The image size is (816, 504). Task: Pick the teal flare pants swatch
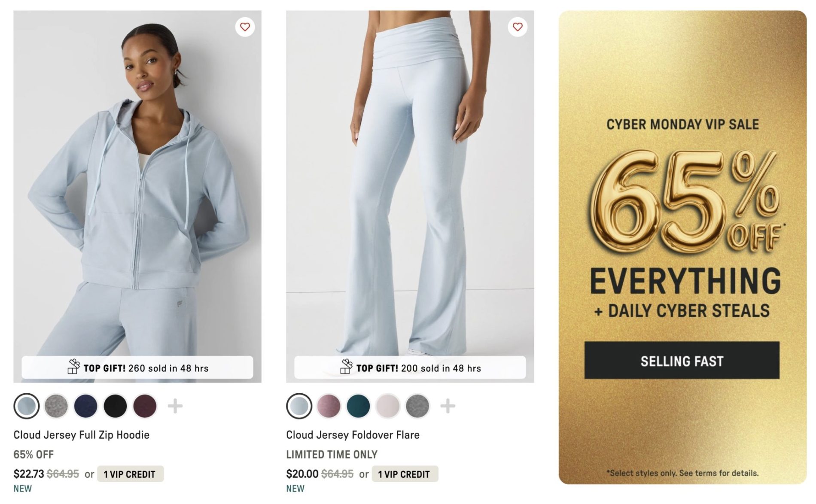(x=359, y=406)
